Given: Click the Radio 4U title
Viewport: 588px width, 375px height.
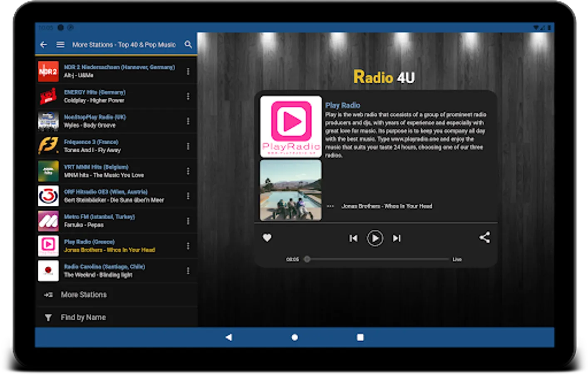Looking at the screenshot, I should 384,77.
